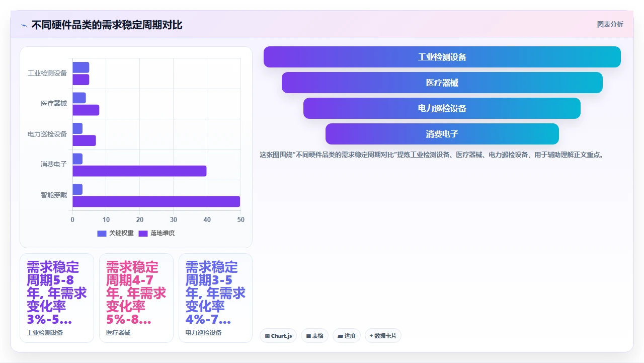This screenshot has width=644, height=363.
Task: Click the x-axis value 30
Action: (x=174, y=220)
